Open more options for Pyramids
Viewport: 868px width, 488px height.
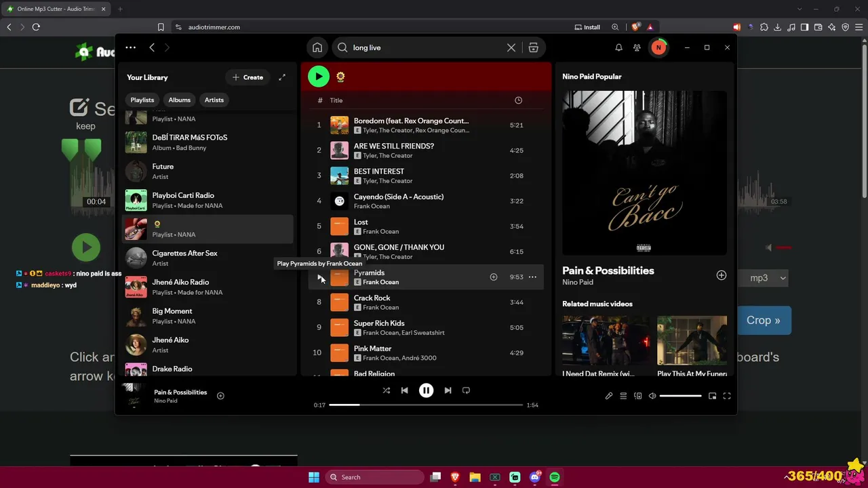pos(532,277)
